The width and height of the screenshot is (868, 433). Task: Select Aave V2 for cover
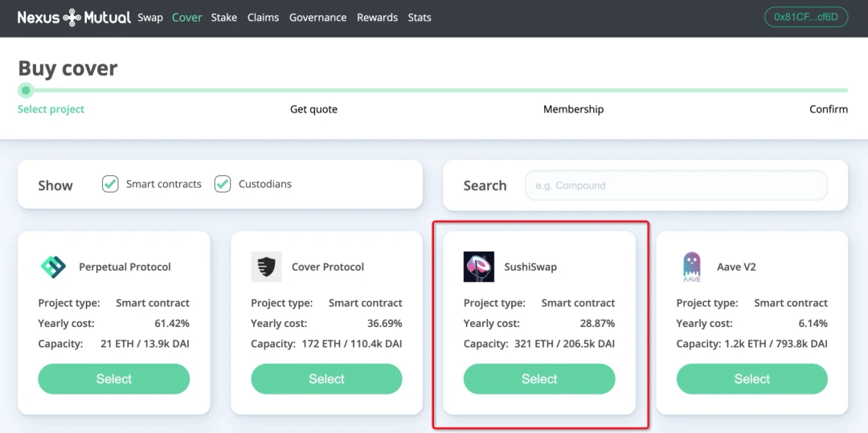751,379
